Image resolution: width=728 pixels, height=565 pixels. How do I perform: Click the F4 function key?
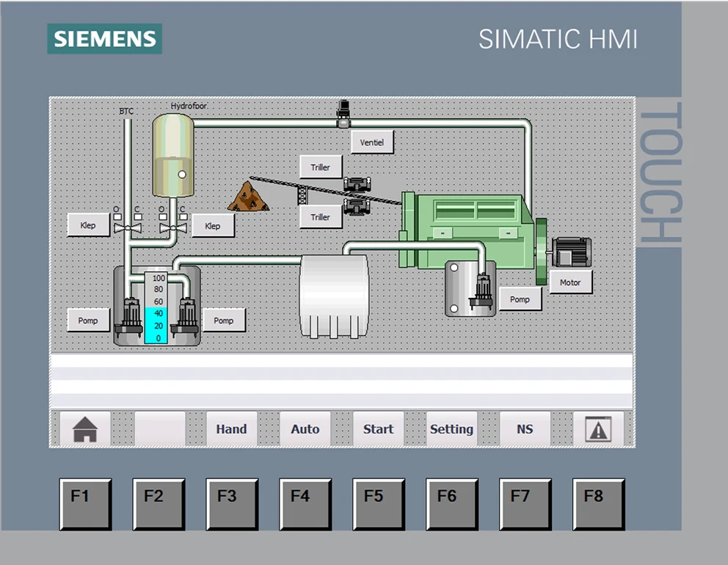[x=305, y=504]
